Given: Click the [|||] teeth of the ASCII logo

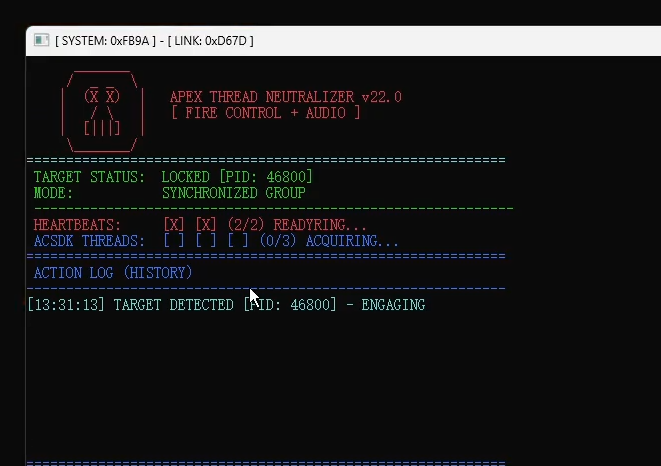Looking at the screenshot, I should (x=101, y=129).
